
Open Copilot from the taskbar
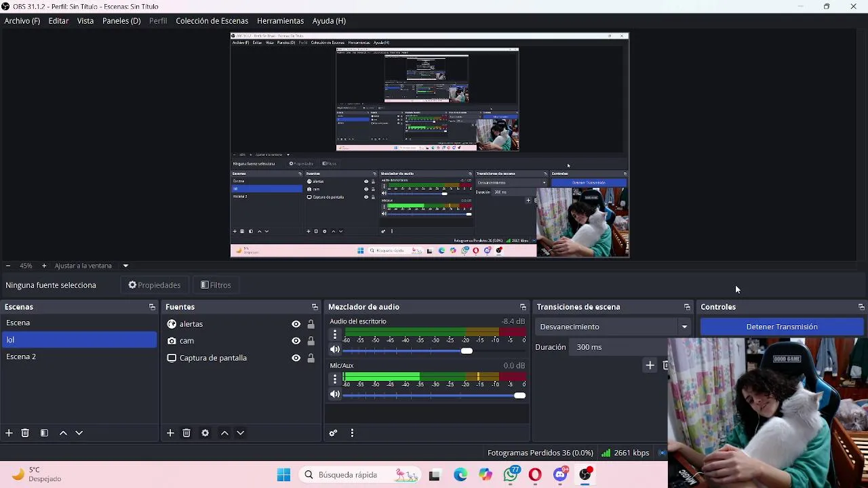486,475
